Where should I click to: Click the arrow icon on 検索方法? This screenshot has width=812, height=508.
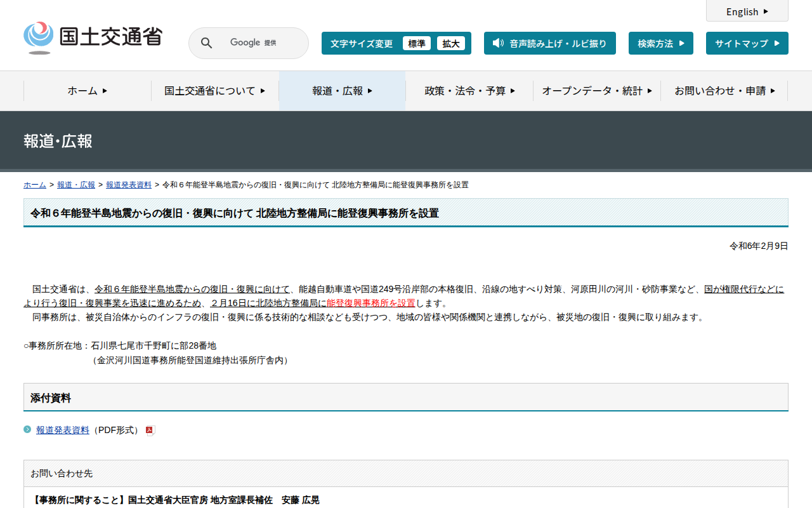click(x=682, y=43)
